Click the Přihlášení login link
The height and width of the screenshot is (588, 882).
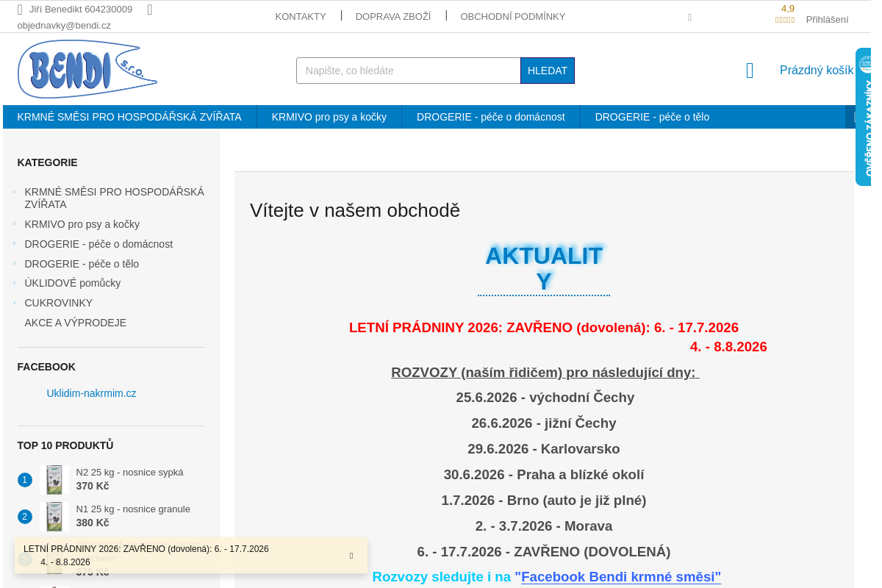tap(827, 20)
